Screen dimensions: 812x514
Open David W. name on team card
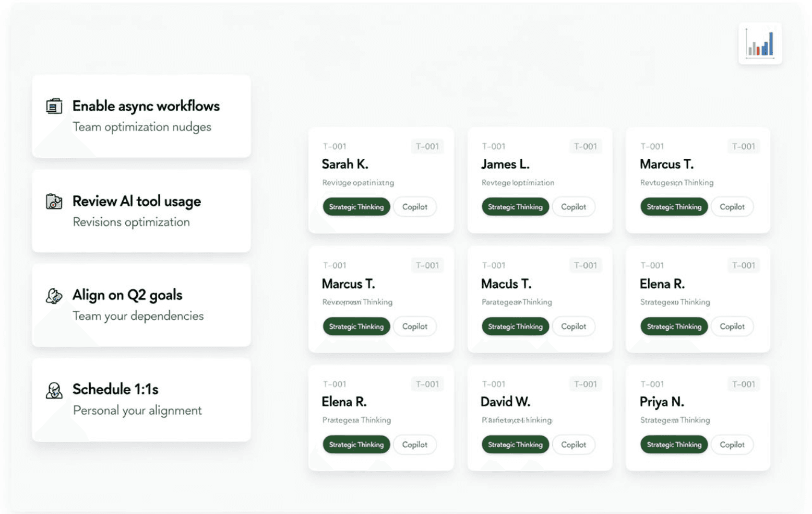(x=505, y=402)
